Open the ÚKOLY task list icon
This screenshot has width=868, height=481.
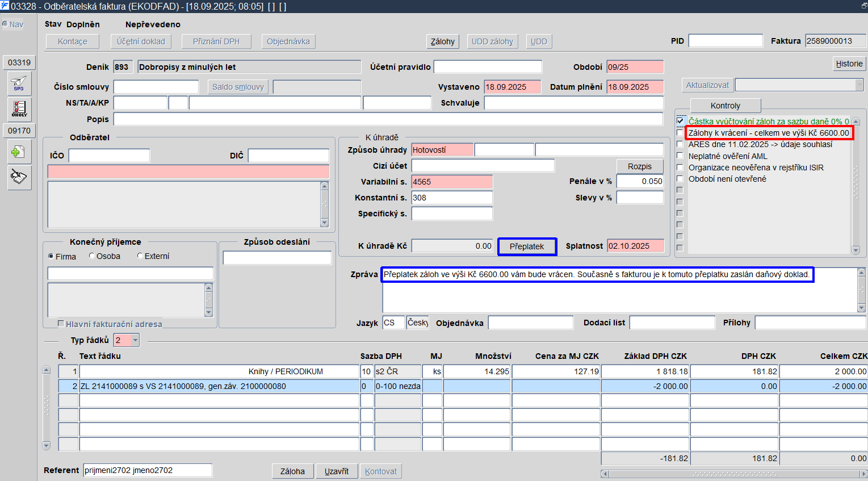coord(19,108)
